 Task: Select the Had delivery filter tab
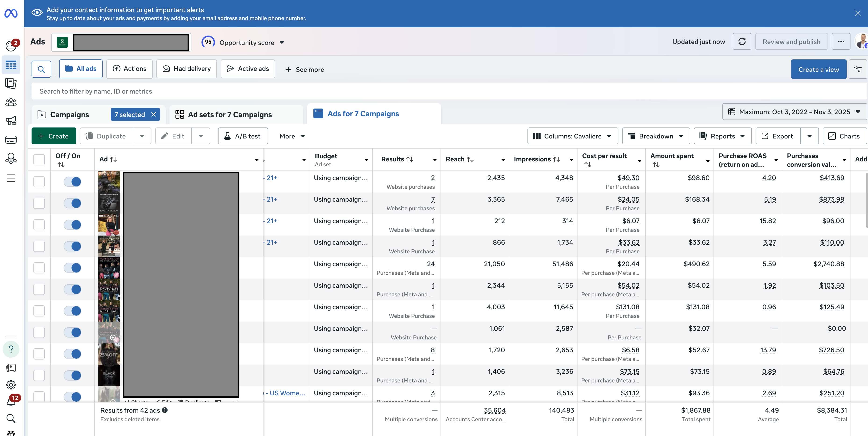pyautogui.click(x=186, y=69)
